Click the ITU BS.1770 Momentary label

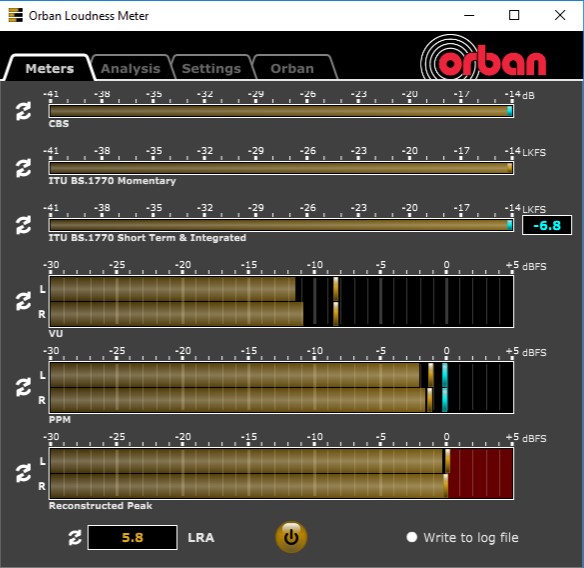(x=112, y=181)
